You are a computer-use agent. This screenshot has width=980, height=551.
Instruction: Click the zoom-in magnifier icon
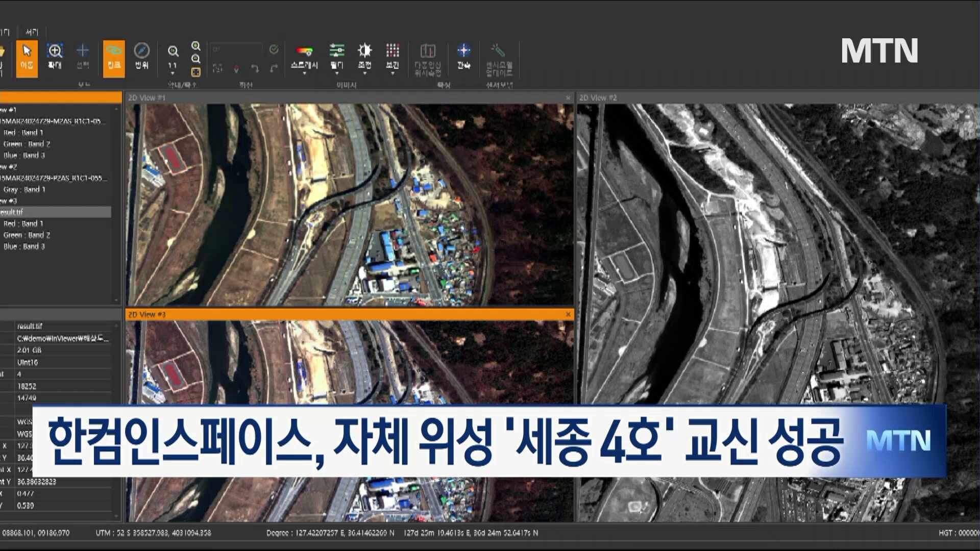[x=196, y=46]
